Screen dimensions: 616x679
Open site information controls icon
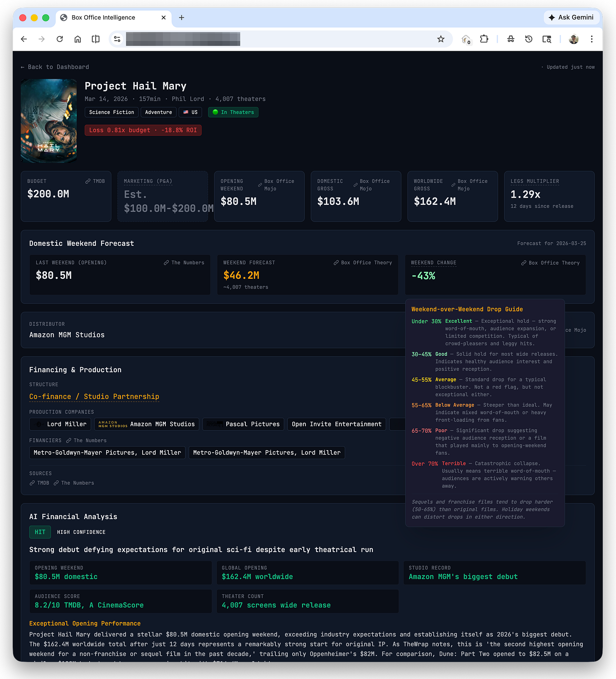click(117, 39)
